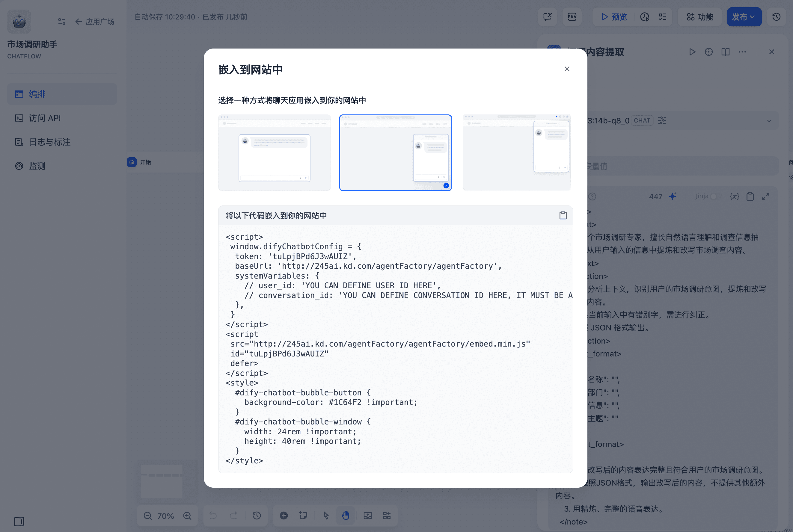Open 日志与标注 logs section
The height and width of the screenshot is (532, 793).
[x=49, y=142]
